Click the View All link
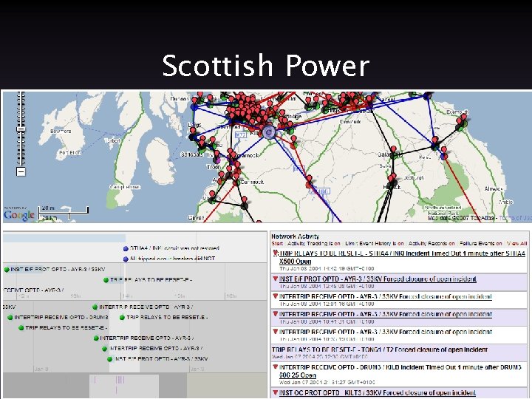 coord(516,244)
